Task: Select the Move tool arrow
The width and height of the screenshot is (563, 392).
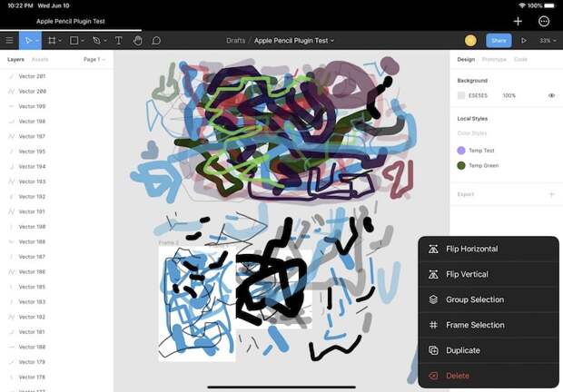Action: [28, 41]
